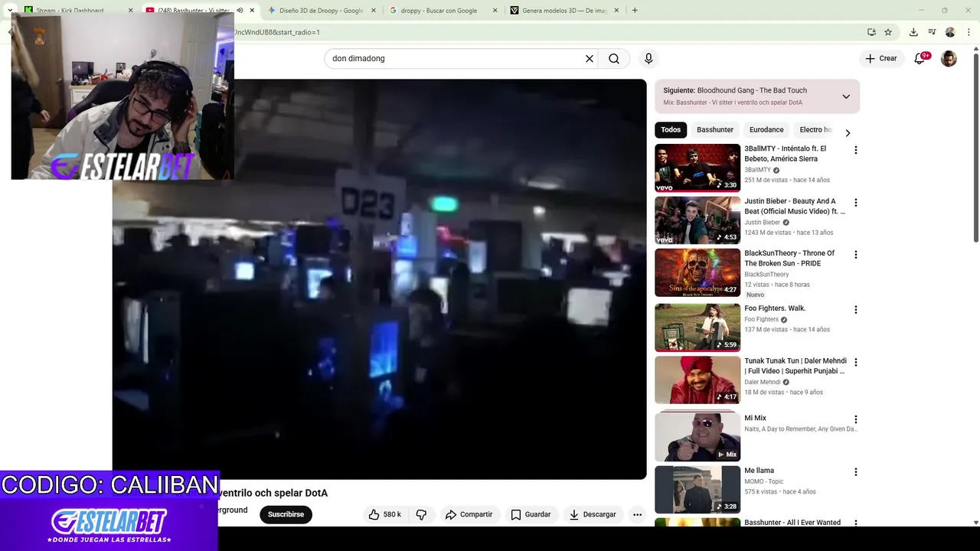The height and width of the screenshot is (551, 980).
Task: Close the droppy Google search tab
Action: (x=495, y=10)
